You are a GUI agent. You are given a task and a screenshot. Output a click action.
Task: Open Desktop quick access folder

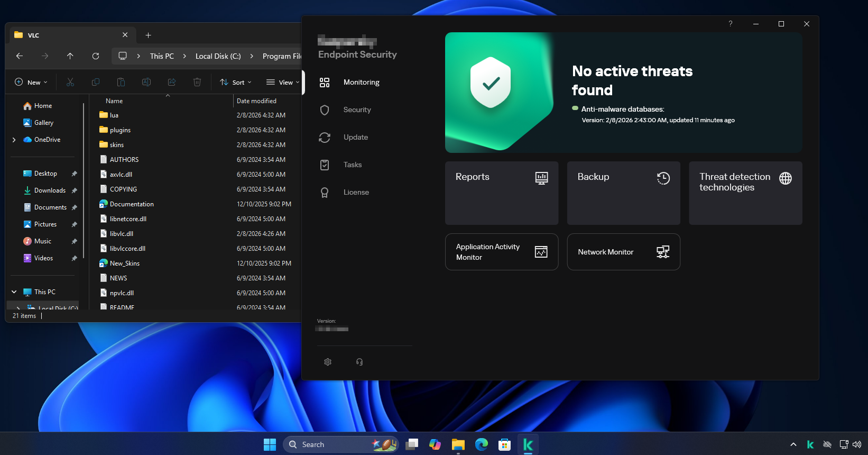[x=40, y=174]
